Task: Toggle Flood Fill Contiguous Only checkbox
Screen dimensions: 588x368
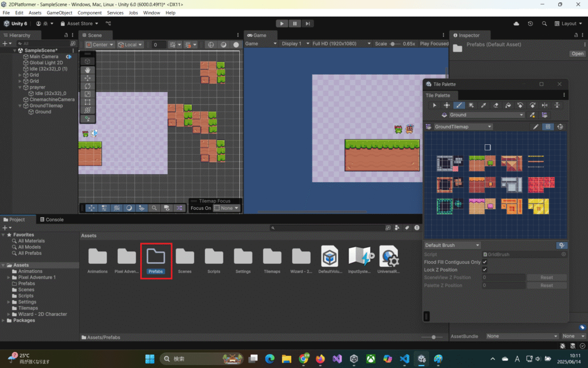Action: tap(485, 262)
